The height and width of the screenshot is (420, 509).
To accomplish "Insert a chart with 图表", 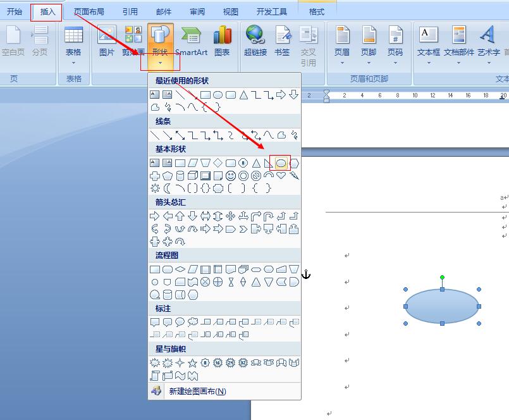I will 223,40.
